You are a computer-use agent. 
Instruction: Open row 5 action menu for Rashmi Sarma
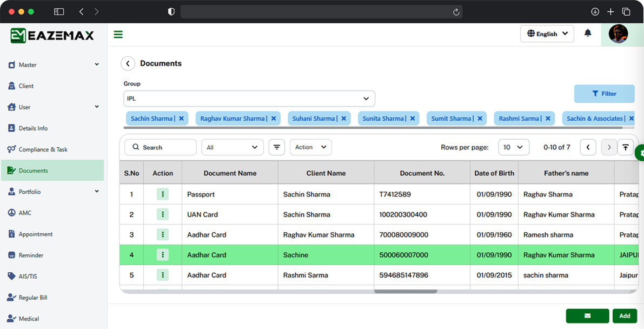click(163, 275)
